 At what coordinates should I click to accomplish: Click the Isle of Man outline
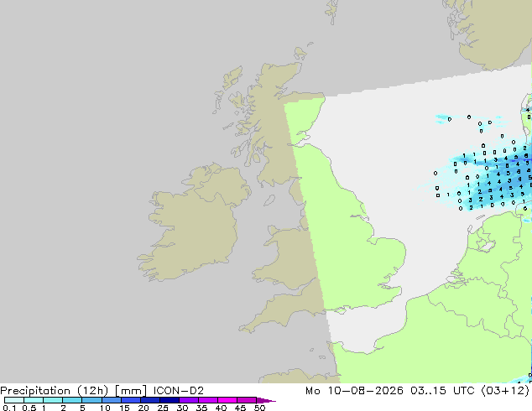[x=269, y=200]
